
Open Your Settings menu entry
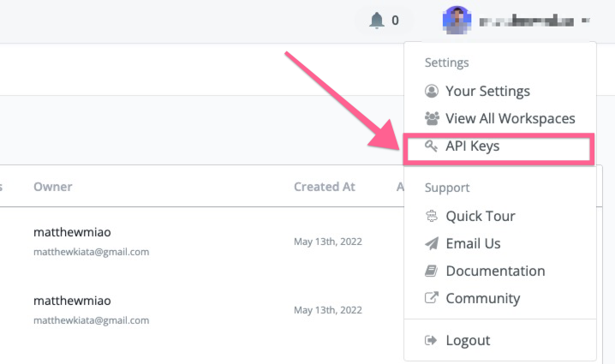(x=487, y=91)
